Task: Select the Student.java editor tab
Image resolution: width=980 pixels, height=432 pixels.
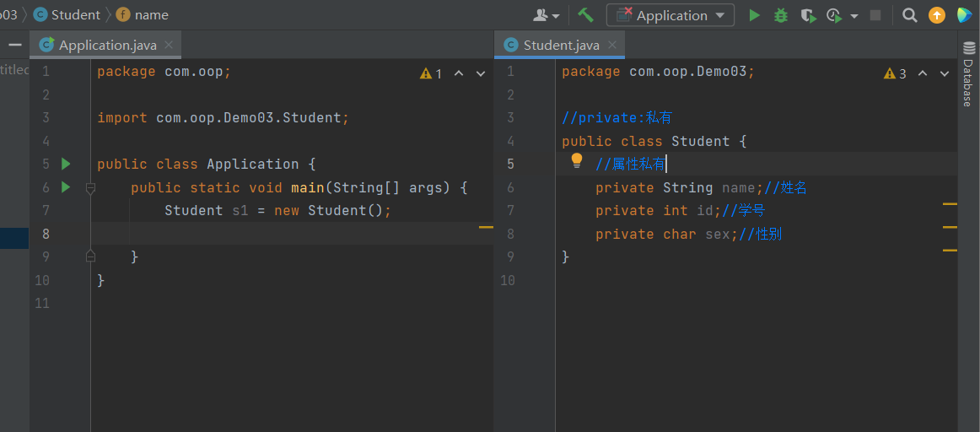Action: (561, 45)
